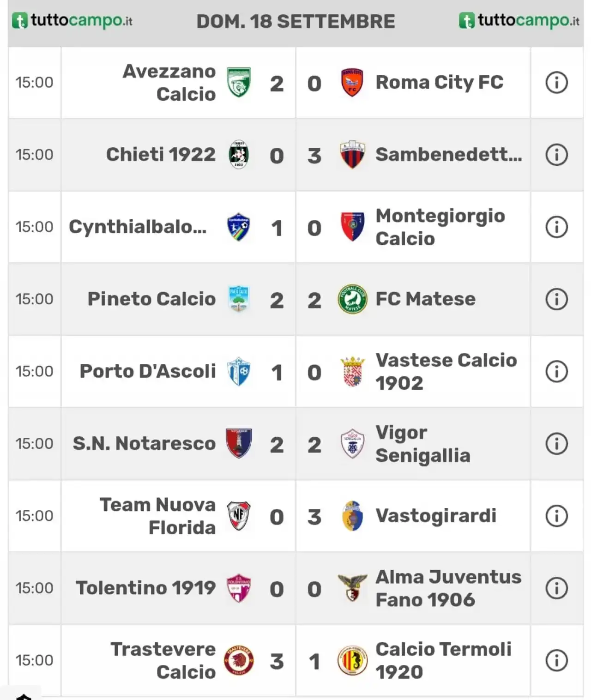Screen dimensions: 591x700
Task: Click the Roma City FC crest
Action: coord(352,83)
